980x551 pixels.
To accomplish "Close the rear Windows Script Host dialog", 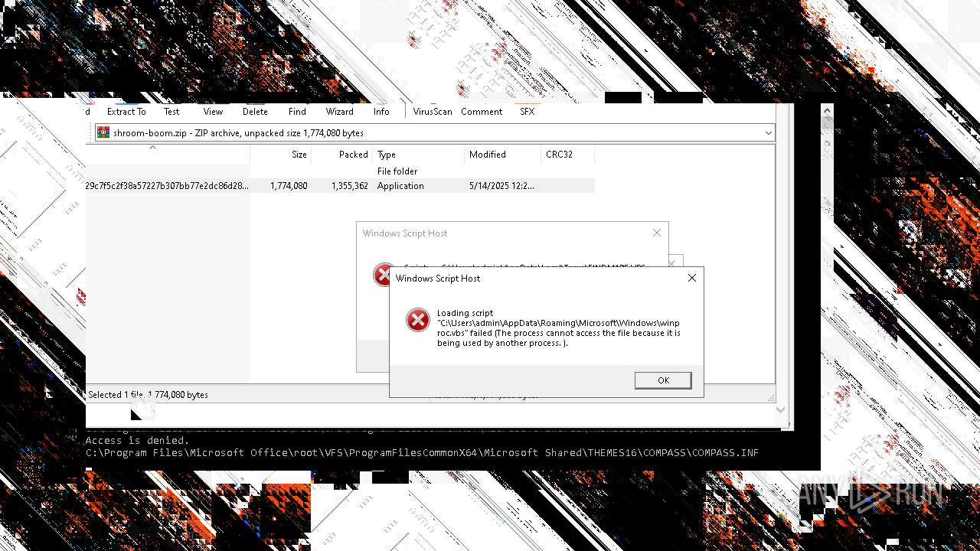I will (x=657, y=233).
